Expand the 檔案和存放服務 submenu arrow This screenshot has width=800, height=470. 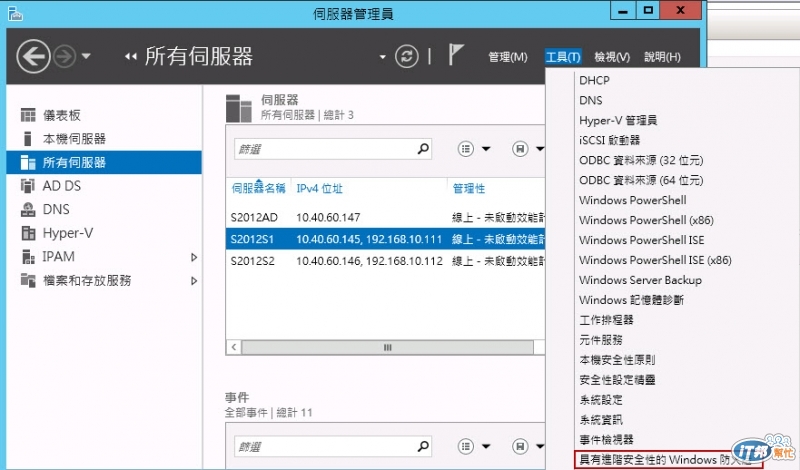(194, 281)
